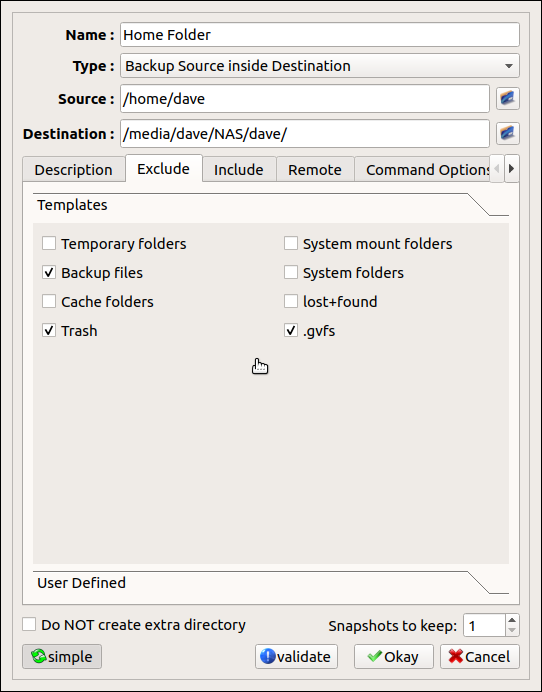Cancel the task dialog

[480, 656]
